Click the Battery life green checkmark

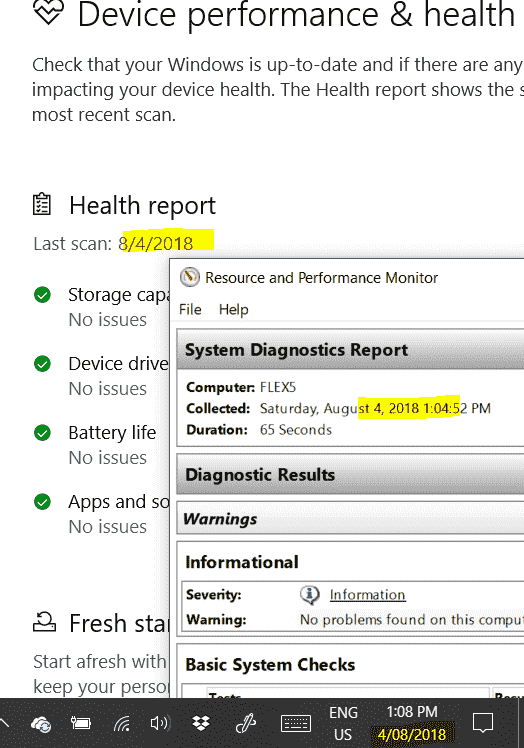point(42,433)
